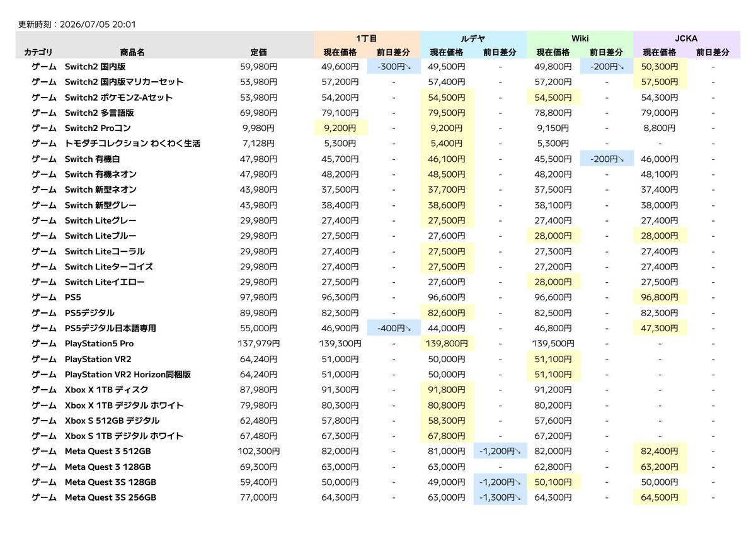Image resolution: width=756 pixels, height=534 pixels.
Task: Click -400円 difference for PS5デジタル日本語専用
Action: (393, 328)
